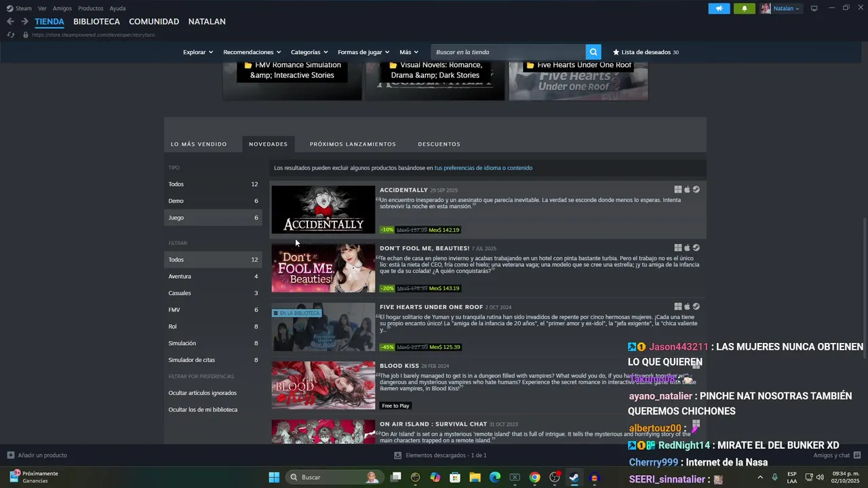Open File Explorer from the taskbar

475,477
